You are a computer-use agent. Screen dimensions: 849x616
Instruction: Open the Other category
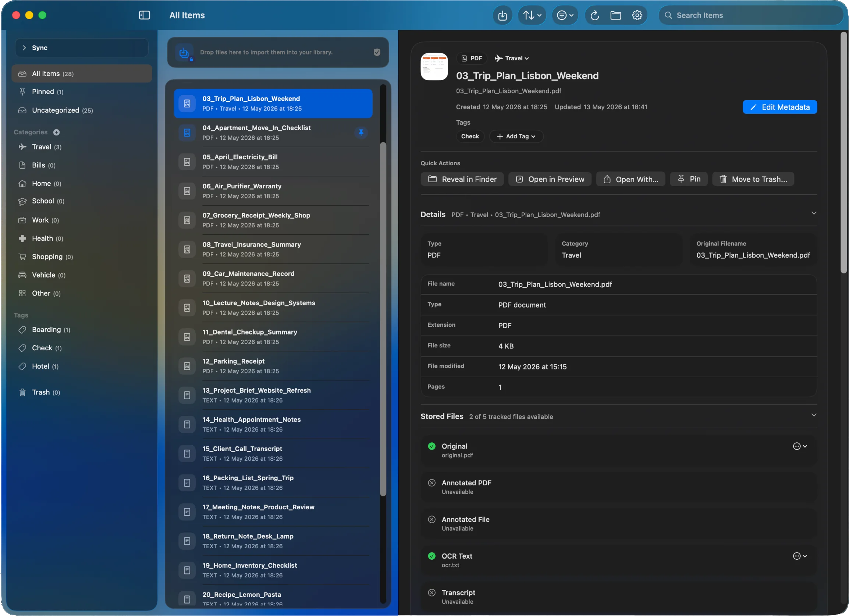click(x=82, y=294)
